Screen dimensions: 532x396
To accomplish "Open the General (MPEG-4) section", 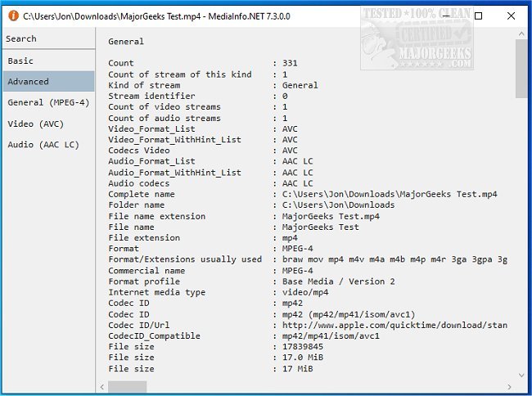I will tap(47, 103).
